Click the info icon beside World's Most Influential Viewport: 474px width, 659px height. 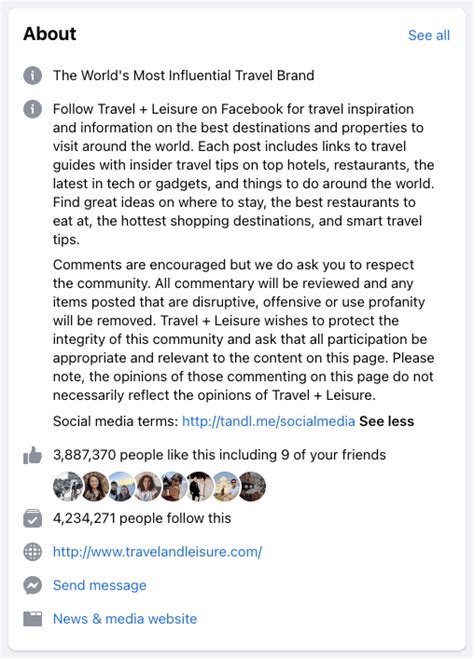32,76
